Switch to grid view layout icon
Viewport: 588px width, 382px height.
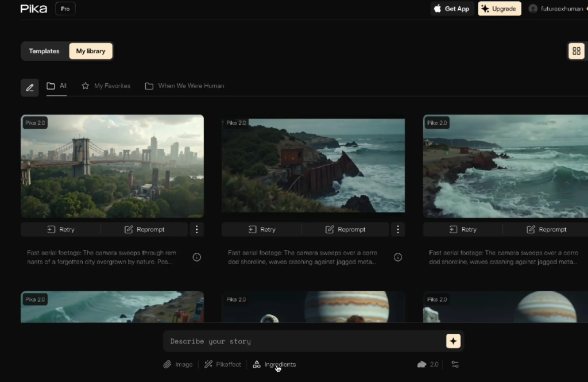click(x=577, y=51)
